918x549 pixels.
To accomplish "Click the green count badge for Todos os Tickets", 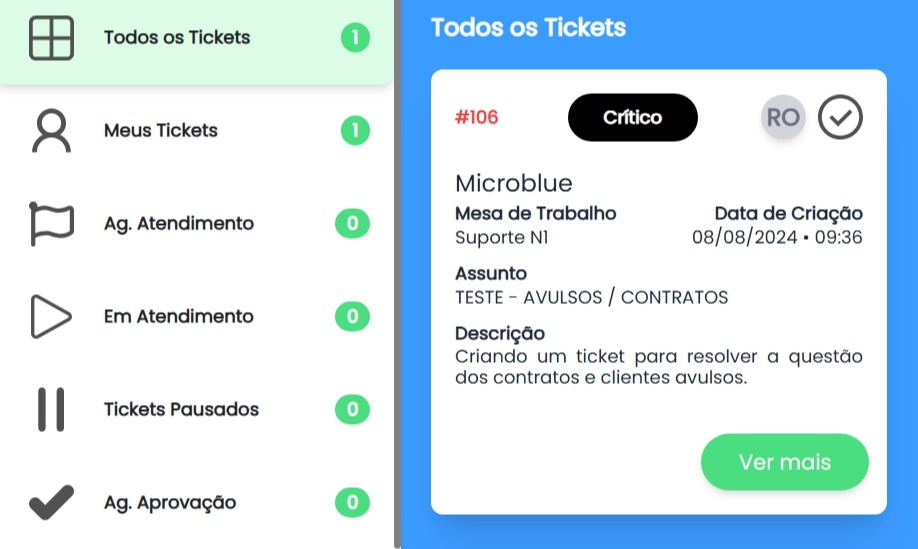I will click(x=355, y=37).
